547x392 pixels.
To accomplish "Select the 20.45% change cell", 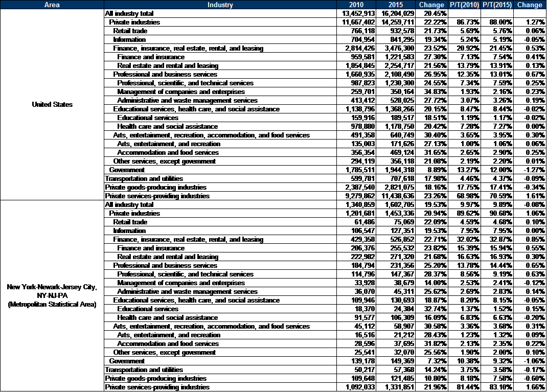I will (431, 14).
